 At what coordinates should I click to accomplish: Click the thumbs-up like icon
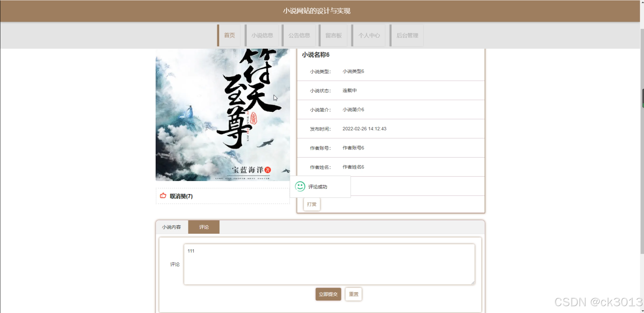pyautogui.click(x=163, y=196)
